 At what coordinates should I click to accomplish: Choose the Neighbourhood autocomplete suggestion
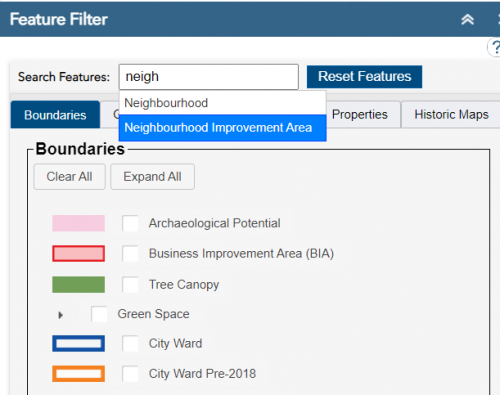(222, 103)
